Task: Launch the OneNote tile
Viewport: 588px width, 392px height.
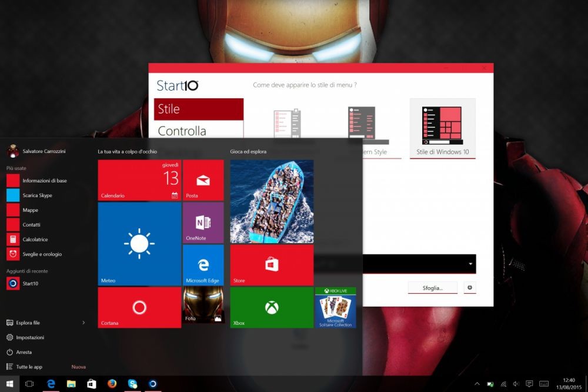Action: point(203,222)
